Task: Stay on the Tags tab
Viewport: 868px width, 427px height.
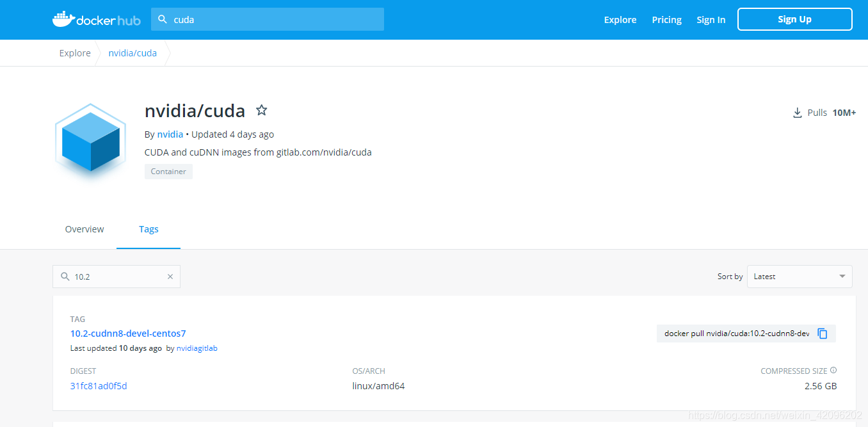Action: pos(149,229)
